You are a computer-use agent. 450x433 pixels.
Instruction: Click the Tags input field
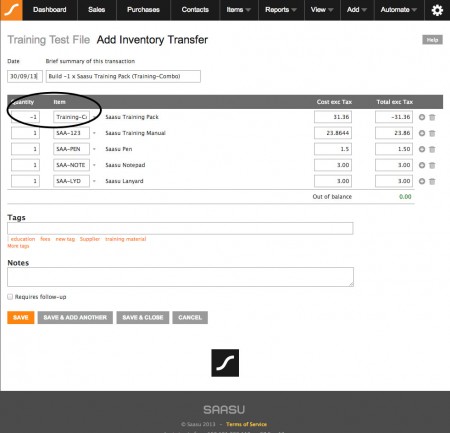pos(180,228)
